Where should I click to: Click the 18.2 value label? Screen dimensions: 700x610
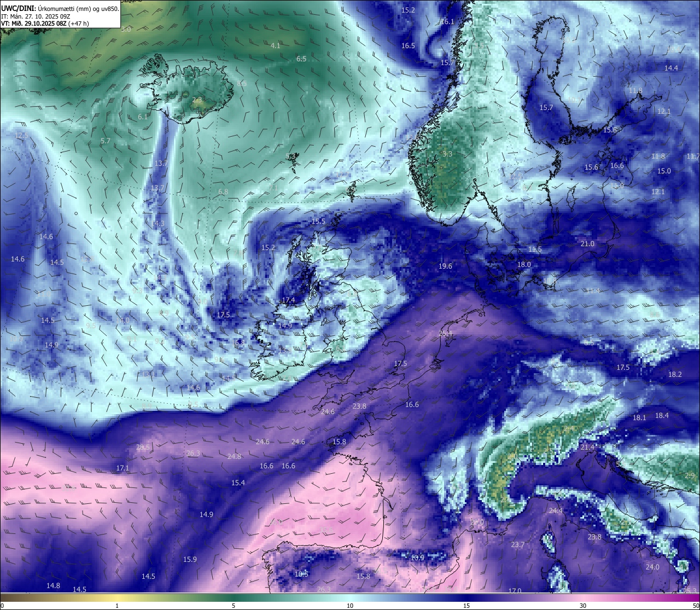click(x=675, y=375)
